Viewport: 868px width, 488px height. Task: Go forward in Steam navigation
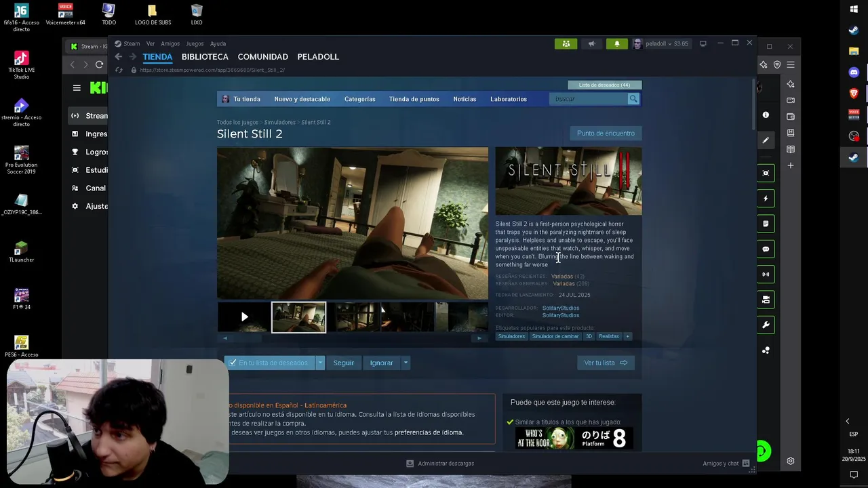133,57
